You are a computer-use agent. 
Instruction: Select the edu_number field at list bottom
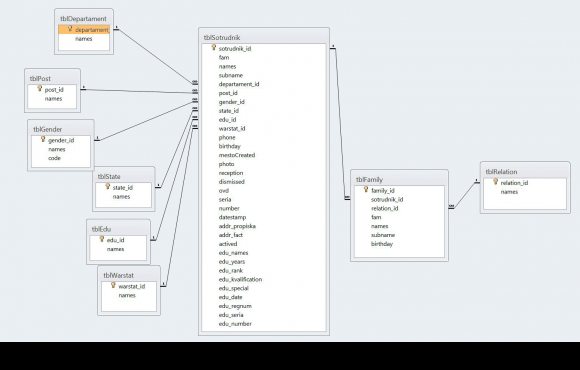click(x=235, y=324)
